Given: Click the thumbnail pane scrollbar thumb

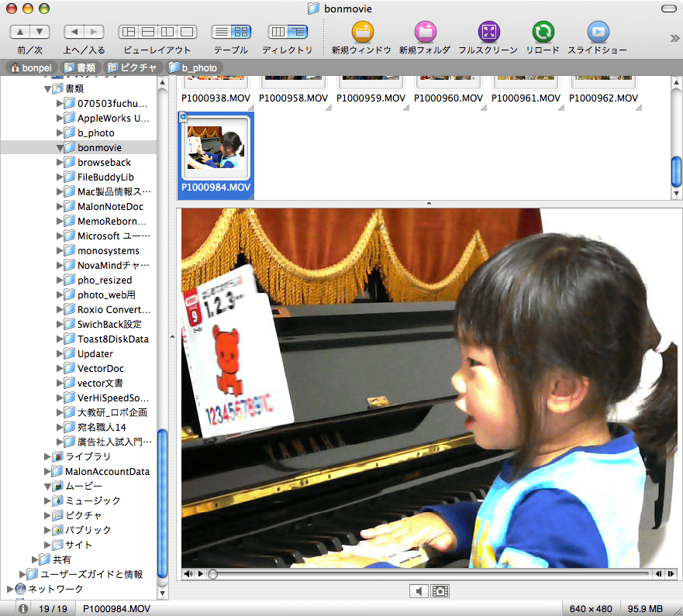Looking at the screenshot, I should [676, 171].
